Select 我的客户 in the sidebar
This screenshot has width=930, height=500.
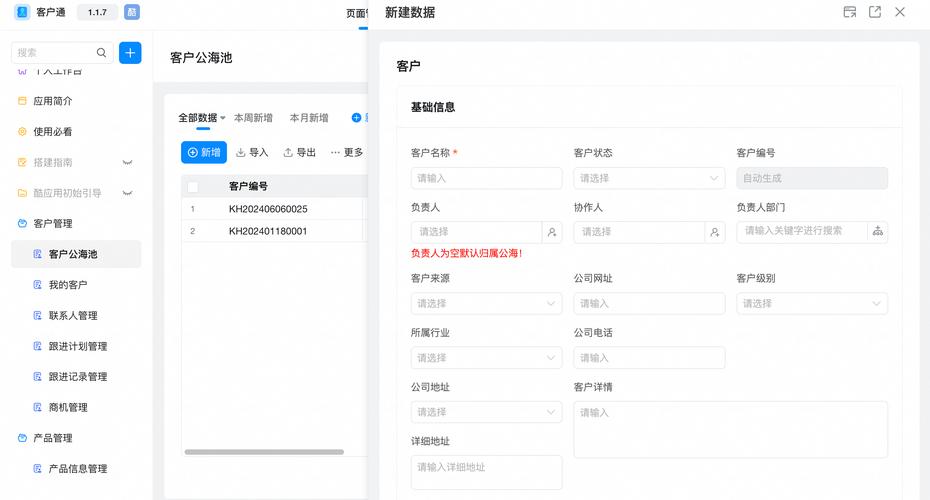68,285
